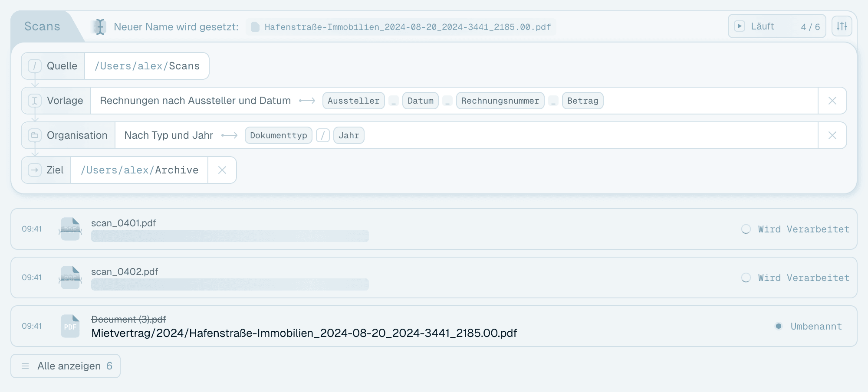This screenshot has height=392, width=868.
Task: Click the Rechnungsnummer token
Action: point(500,101)
